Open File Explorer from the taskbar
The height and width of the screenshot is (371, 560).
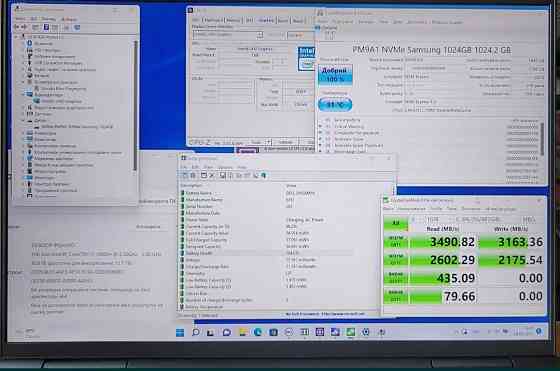click(242, 332)
